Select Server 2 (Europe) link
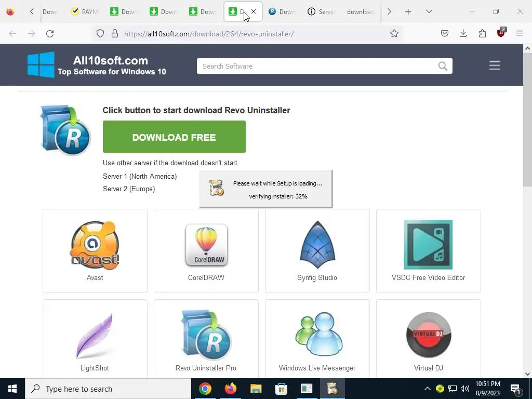532x399 pixels. [x=129, y=189]
